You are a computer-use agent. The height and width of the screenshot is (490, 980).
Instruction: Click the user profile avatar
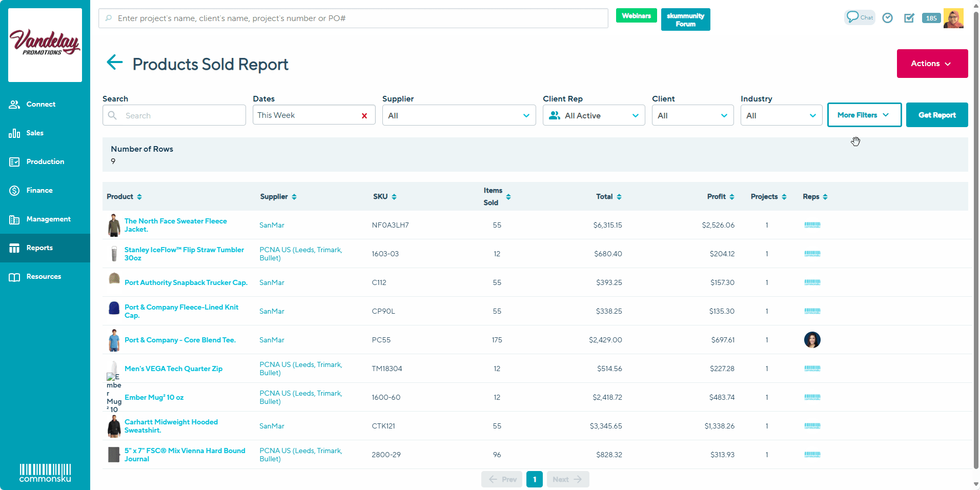pyautogui.click(x=953, y=18)
